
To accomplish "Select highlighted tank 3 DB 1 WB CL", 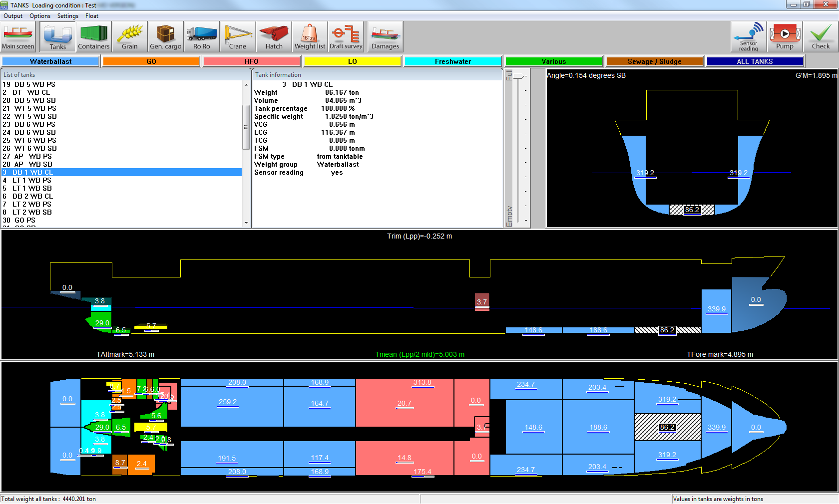I will 122,172.
